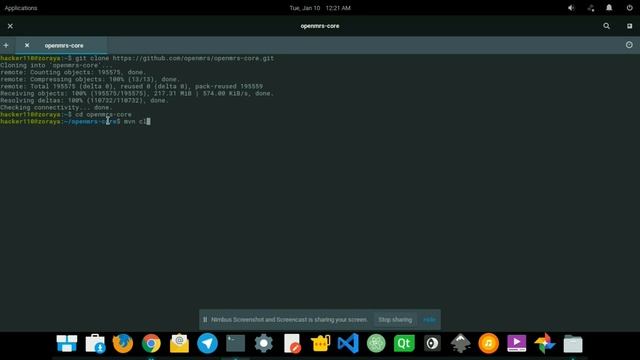
Task: Open the Applications menu in top panel
Action: 21,8
